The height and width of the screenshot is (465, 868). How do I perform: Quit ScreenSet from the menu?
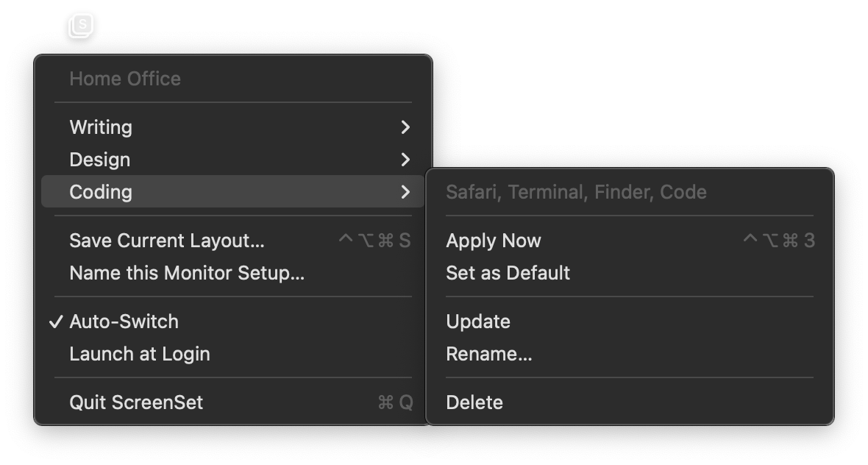pos(233,402)
